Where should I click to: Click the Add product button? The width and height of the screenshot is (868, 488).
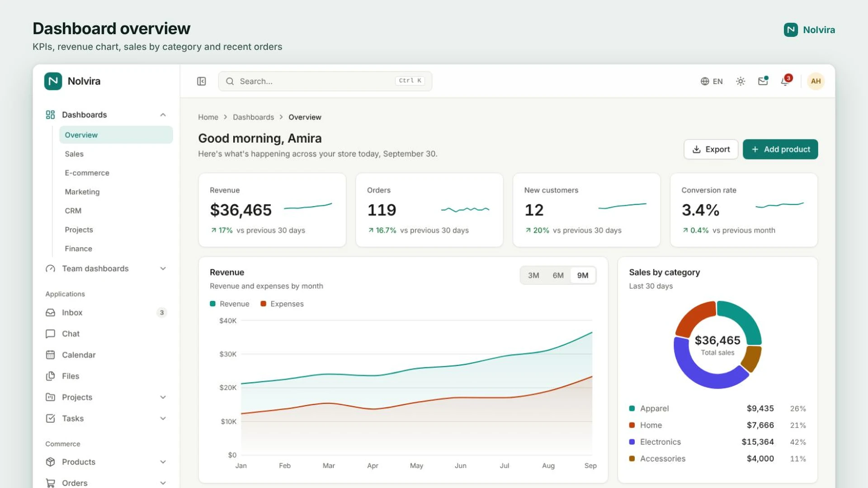[780, 150]
